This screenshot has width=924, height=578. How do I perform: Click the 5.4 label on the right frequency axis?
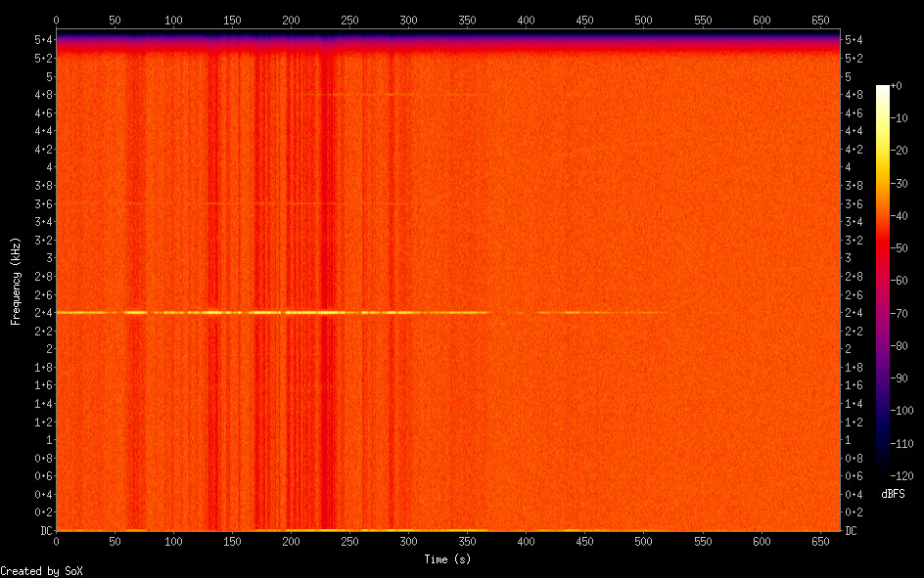[854, 39]
